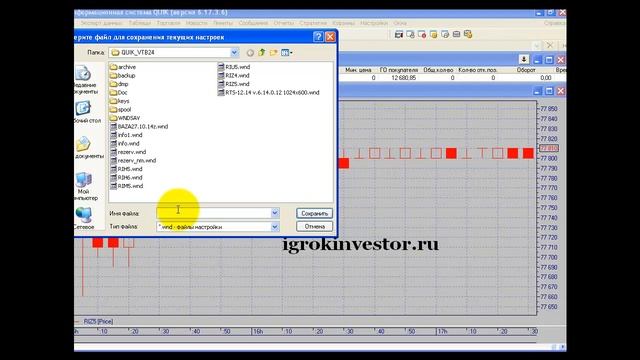Open My Computer (Мой компьютер) place

pyautogui.click(x=84, y=186)
